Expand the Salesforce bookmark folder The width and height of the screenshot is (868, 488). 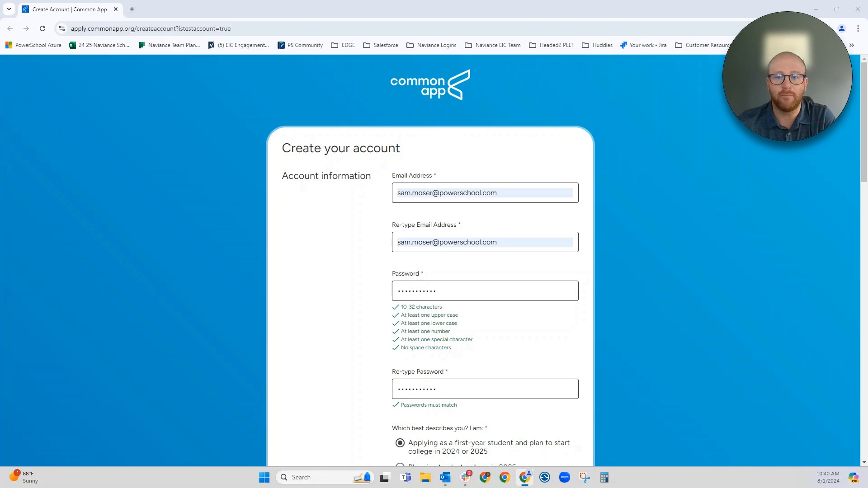coord(380,45)
